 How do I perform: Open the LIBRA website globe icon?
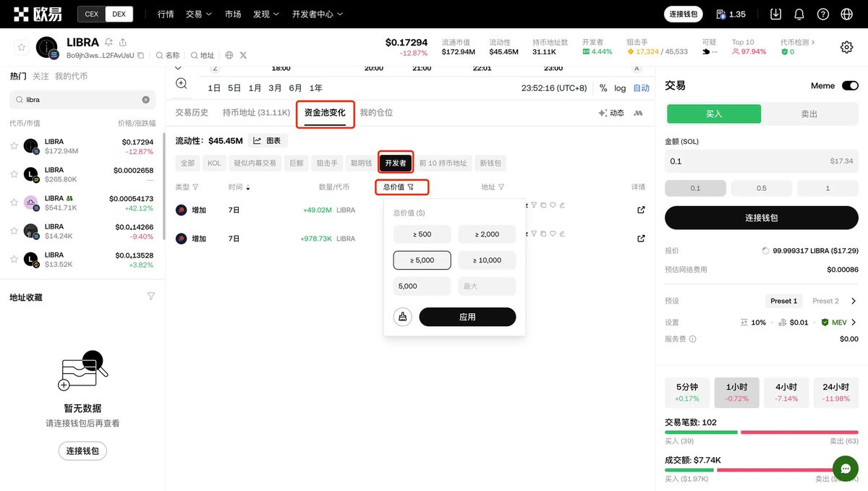pyautogui.click(x=229, y=55)
